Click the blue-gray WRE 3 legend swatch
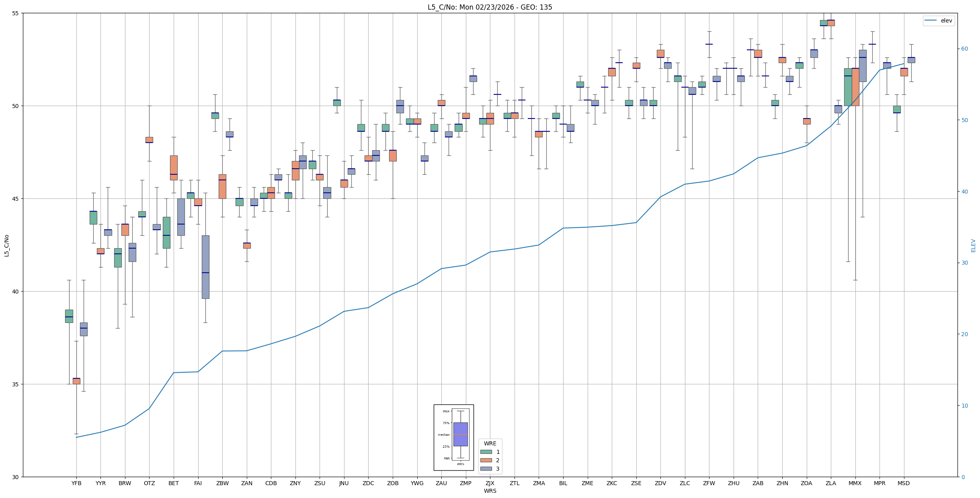Screen dimensions: 980x498 coord(486,469)
